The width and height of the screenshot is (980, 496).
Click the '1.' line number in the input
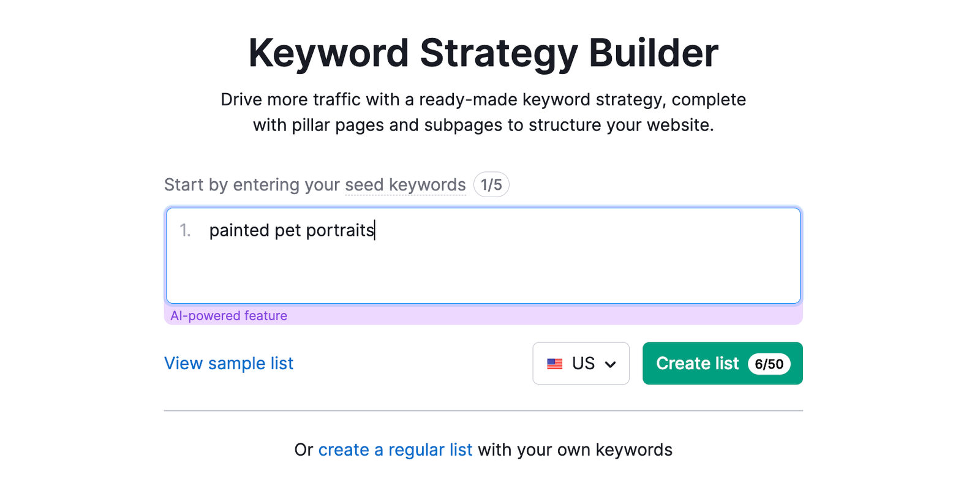185,230
